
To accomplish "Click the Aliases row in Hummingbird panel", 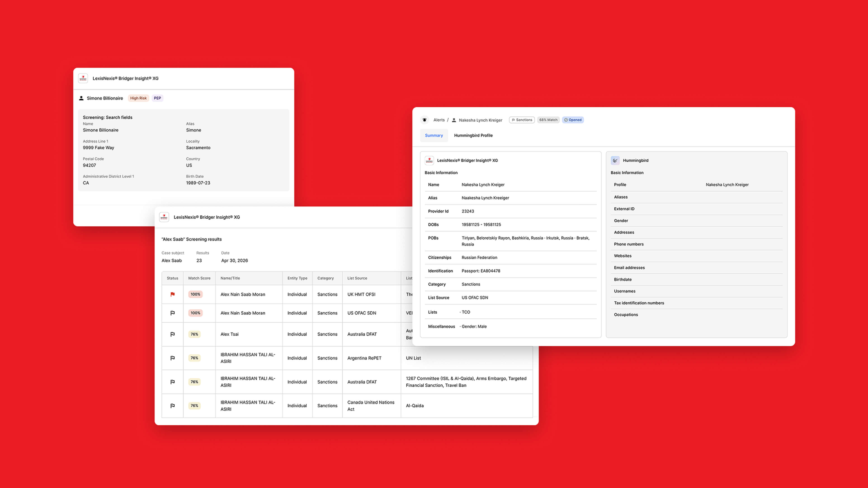I will [696, 197].
